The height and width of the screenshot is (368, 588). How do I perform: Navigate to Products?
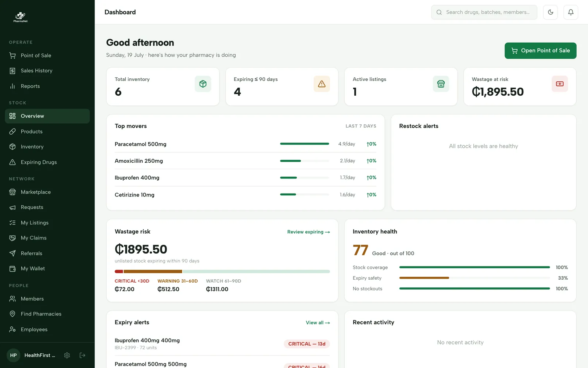pos(47,131)
